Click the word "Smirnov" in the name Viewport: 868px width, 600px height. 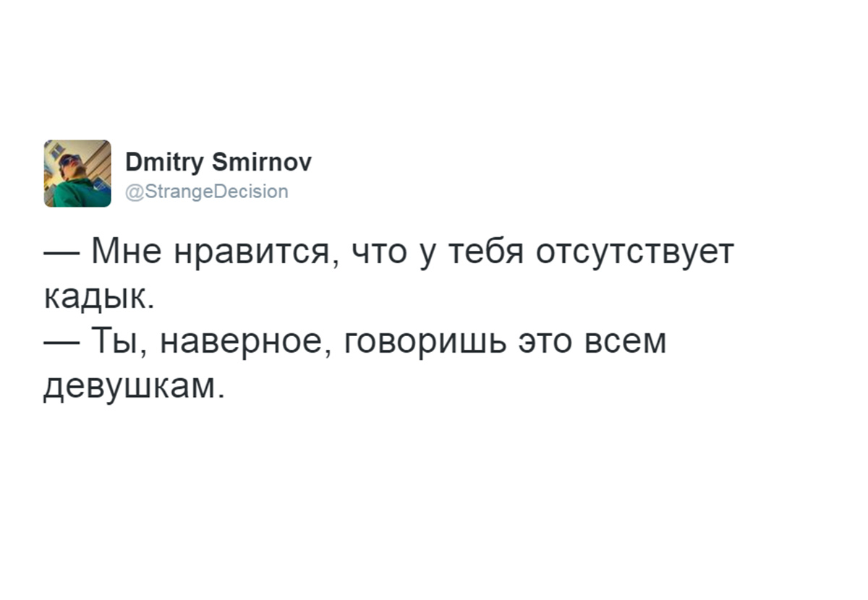[x=265, y=162]
